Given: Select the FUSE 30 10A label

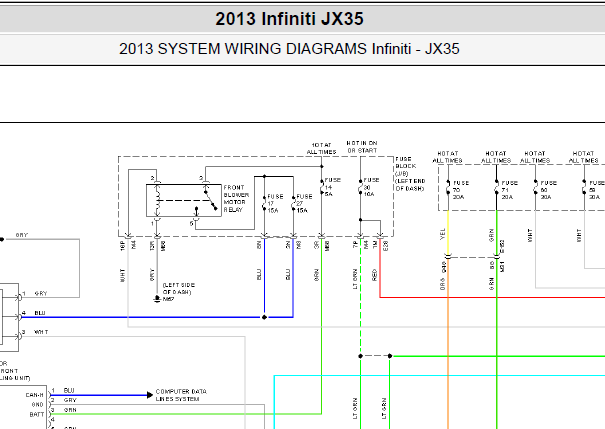Looking at the screenshot, I should point(371,187).
